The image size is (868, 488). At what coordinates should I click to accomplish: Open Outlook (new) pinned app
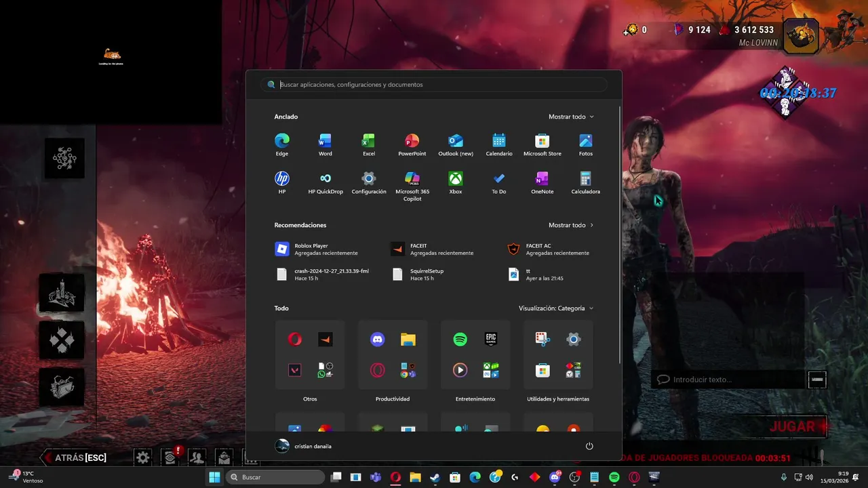click(x=456, y=144)
